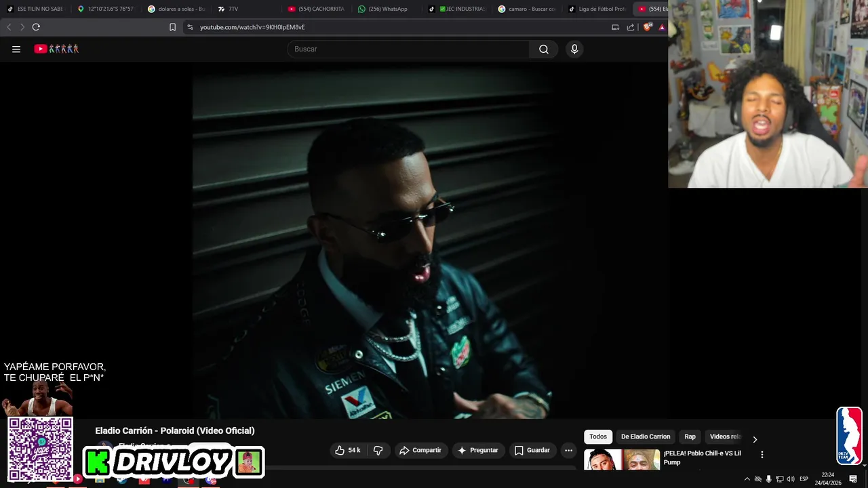
Task: Select the Todos filter chip
Action: [x=598, y=436]
